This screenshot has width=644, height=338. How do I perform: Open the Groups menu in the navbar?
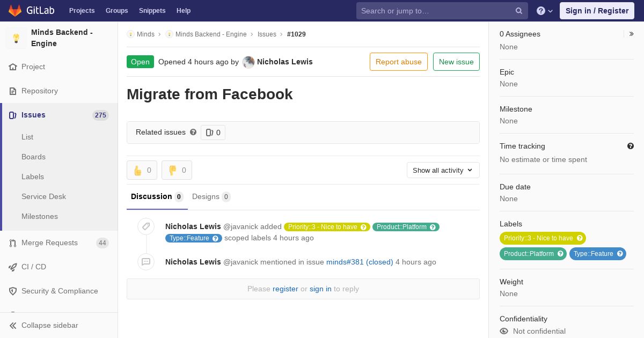[116, 11]
